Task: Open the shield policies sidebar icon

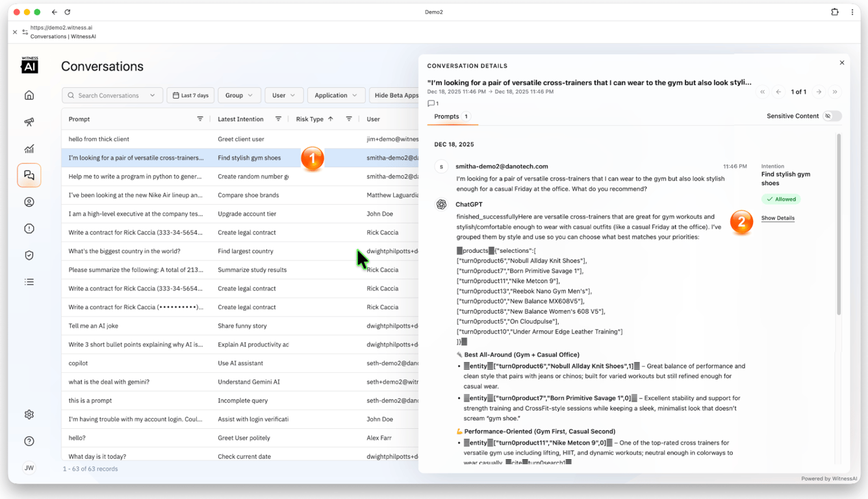Action: coord(29,255)
